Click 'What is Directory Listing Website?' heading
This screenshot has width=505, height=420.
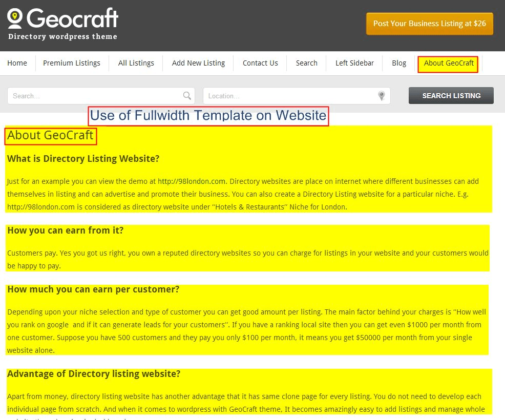tap(83, 158)
